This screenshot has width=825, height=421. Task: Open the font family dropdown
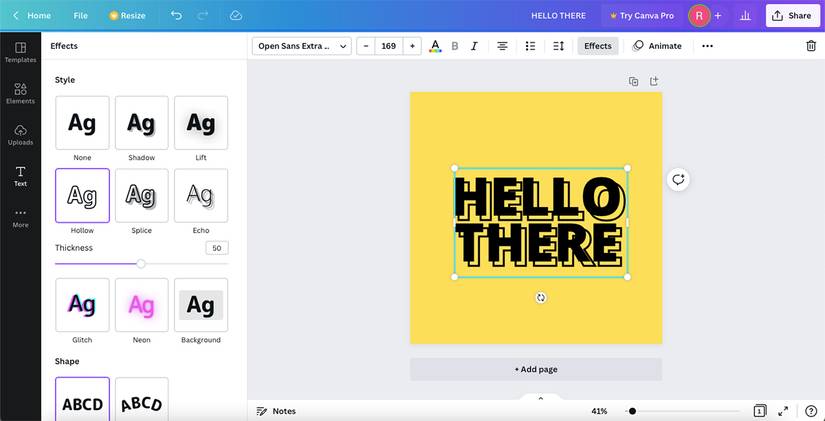tap(302, 46)
